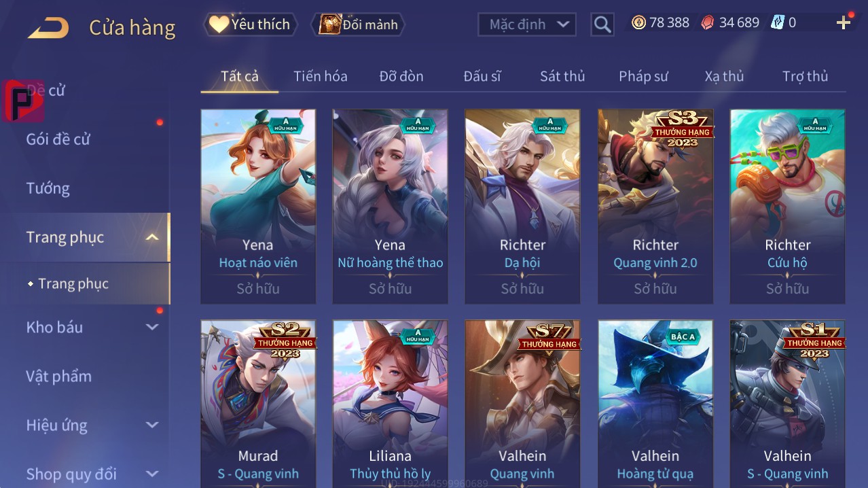The height and width of the screenshot is (488, 868).
Task: Select the Pháp sư filter tab
Action: (x=643, y=76)
